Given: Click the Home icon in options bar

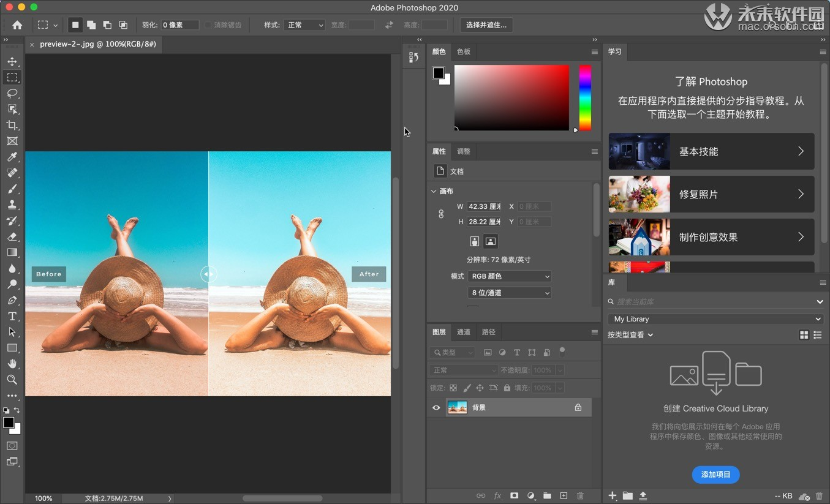Looking at the screenshot, I should tap(17, 25).
